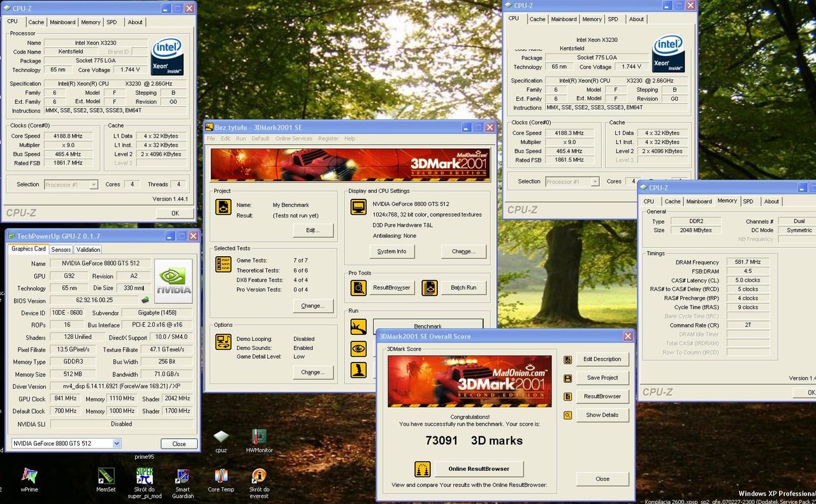This screenshot has width=816, height=504.
Task: Click GPU Clock 841 MHz field
Action: [66, 399]
